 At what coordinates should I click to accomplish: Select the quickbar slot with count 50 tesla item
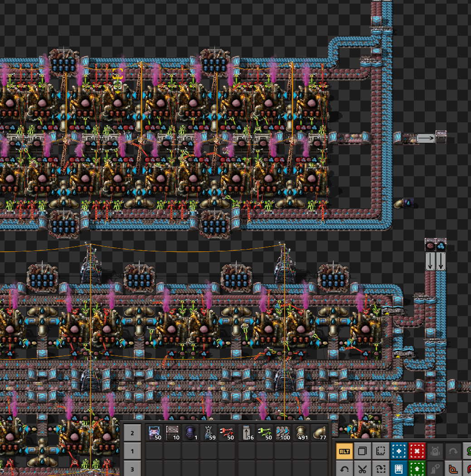coord(155,433)
